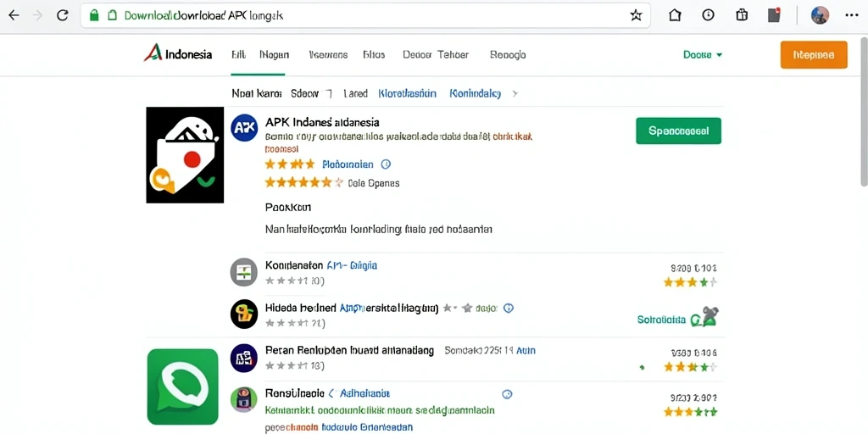Open the browser home icon
This screenshot has height=434, width=868.
tap(675, 15)
